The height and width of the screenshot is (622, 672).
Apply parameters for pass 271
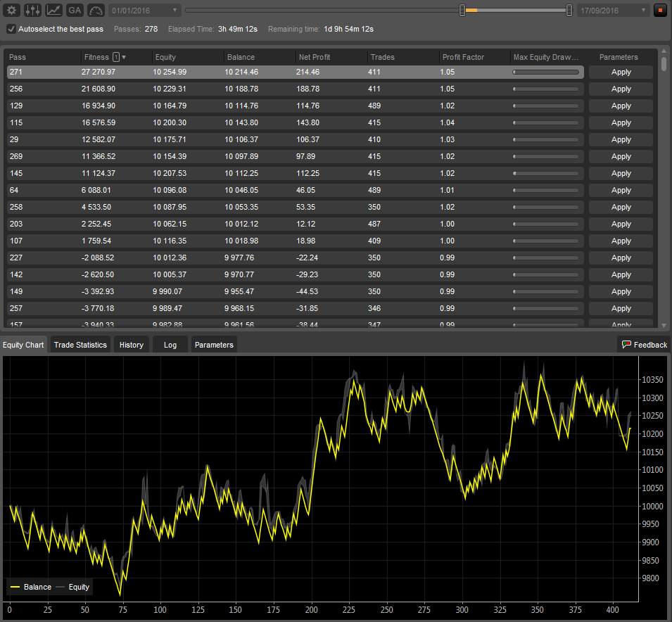[621, 72]
